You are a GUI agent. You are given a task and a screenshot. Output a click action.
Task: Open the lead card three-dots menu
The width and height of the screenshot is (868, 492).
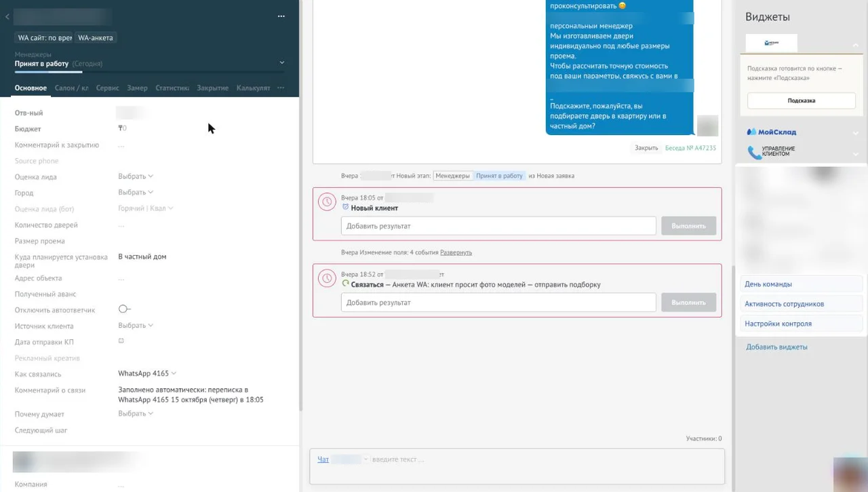pos(281,16)
